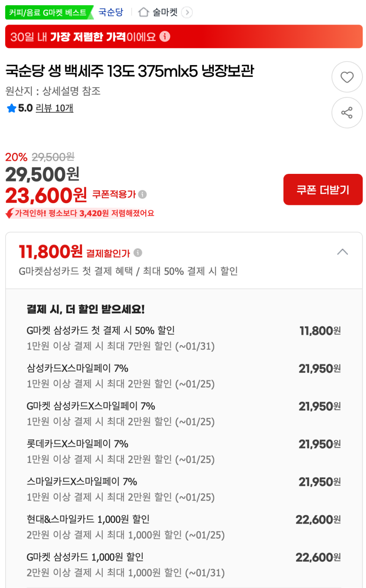Open 커피/음료 G마켓 베스트 badge
This screenshot has height=588, width=366.
click(x=48, y=13)
